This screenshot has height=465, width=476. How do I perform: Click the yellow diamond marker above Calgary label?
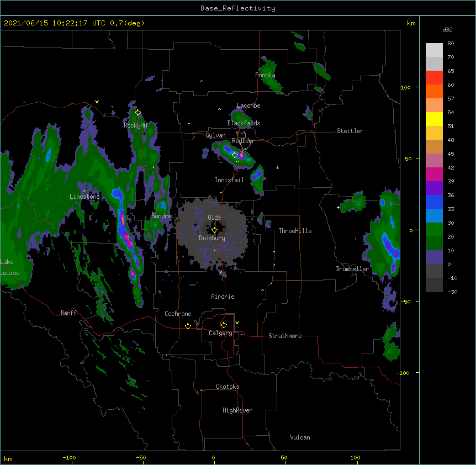click(224, 325)
